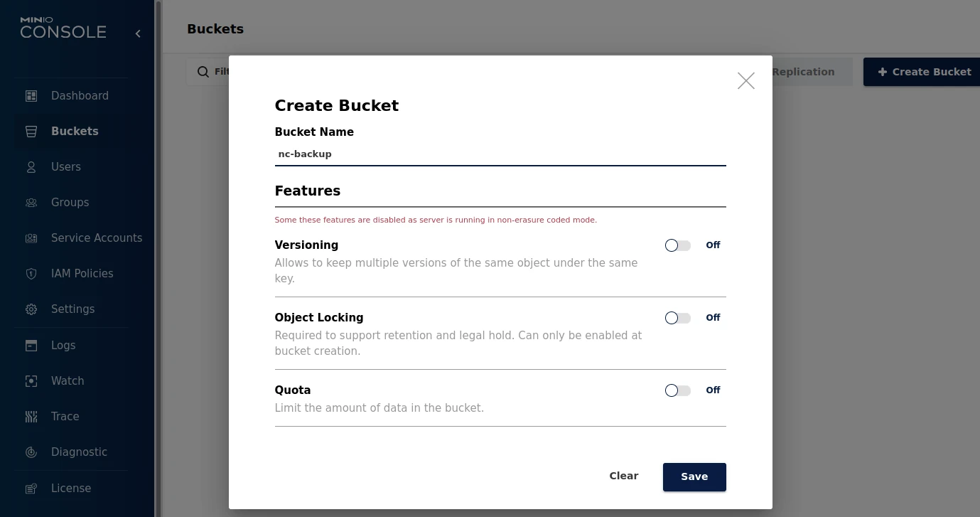The width and height of the screenshot is (980, 517).
Task: Click the Buckets page title
Action: tap(215, 29)
